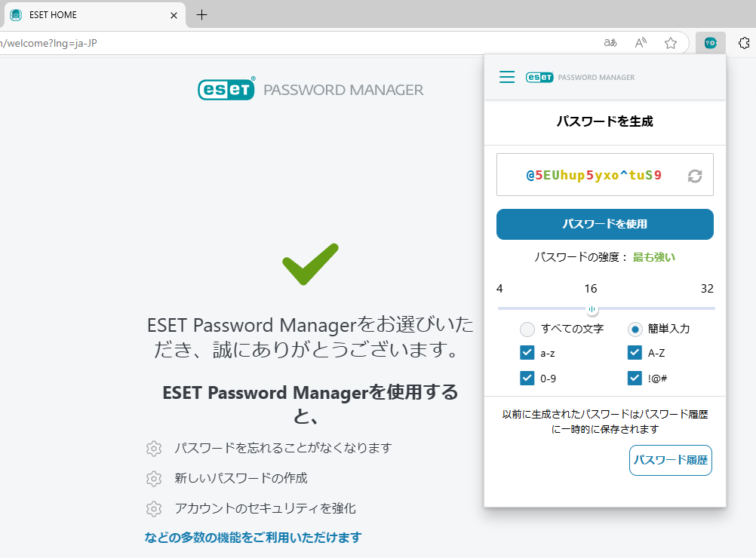Click the ESET Password Manager extension icon
This screenshot has width=756, height=558.
711,44
